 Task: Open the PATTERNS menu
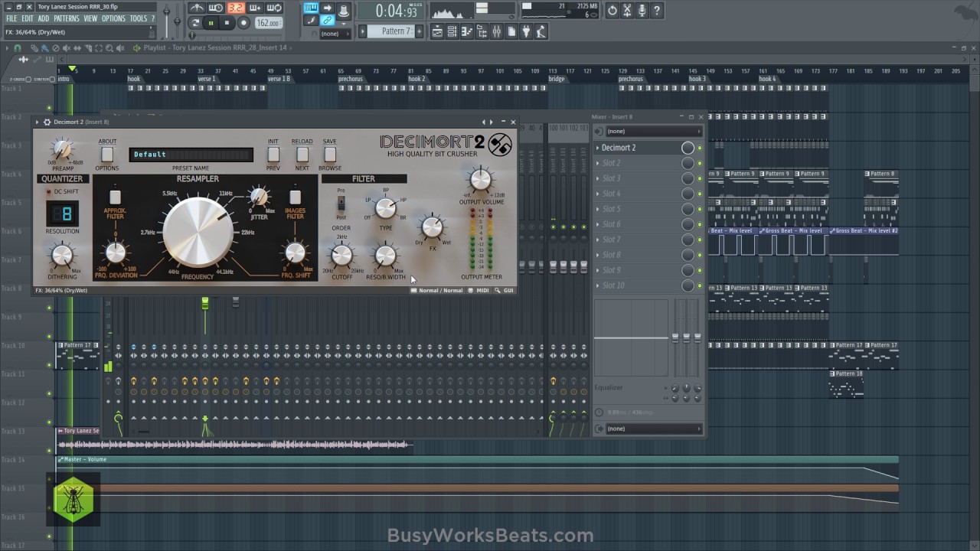tap(67, 18)
